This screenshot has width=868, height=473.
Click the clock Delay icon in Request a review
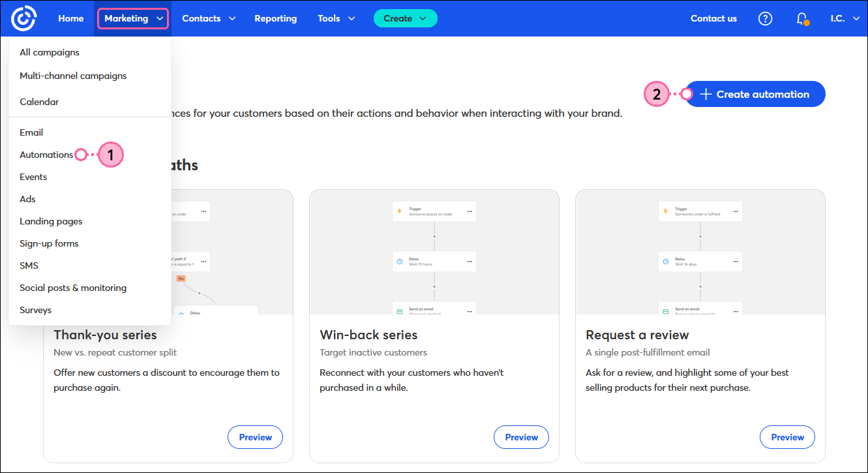[666, 262]
